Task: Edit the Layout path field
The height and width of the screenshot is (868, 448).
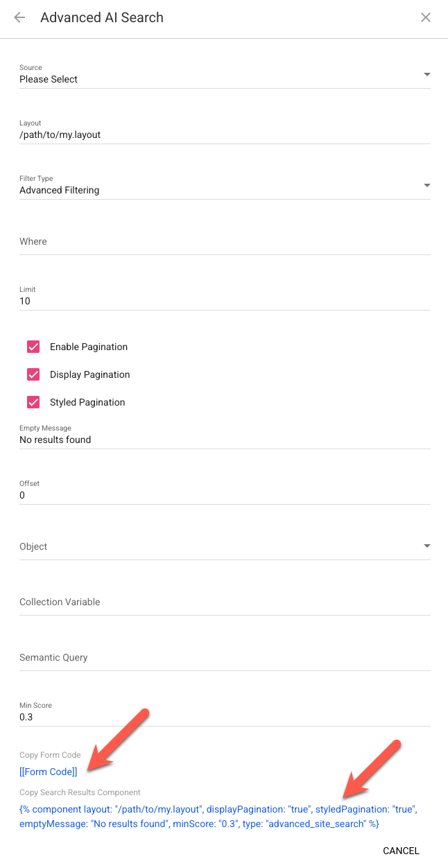Action: (x=139, y=134)
